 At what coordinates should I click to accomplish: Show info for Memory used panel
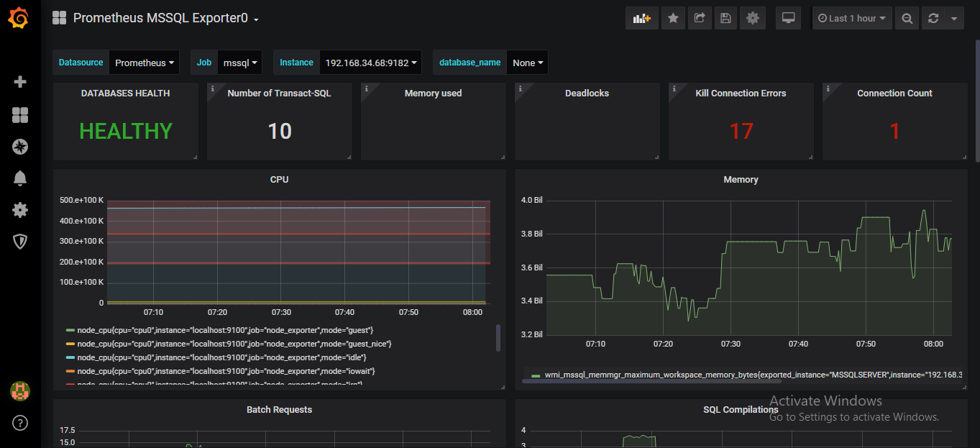point(367,88)
